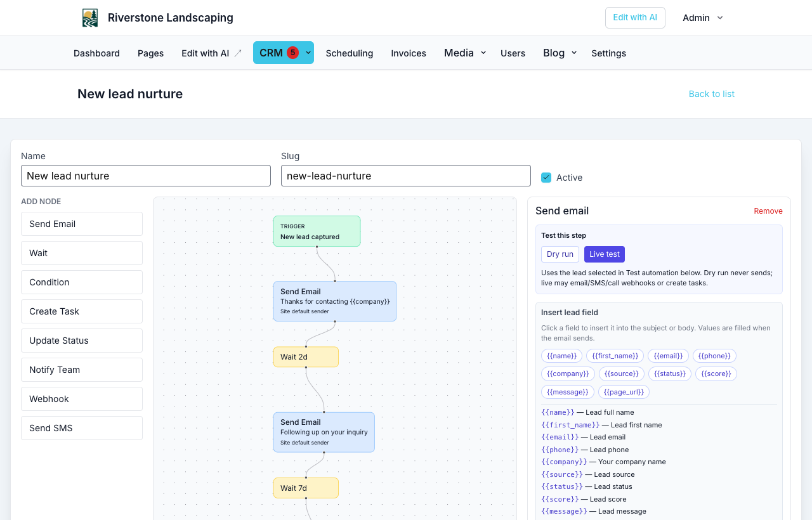Screen dimensions: 812x520
Task: Open the Settings section
Action: 608,53
